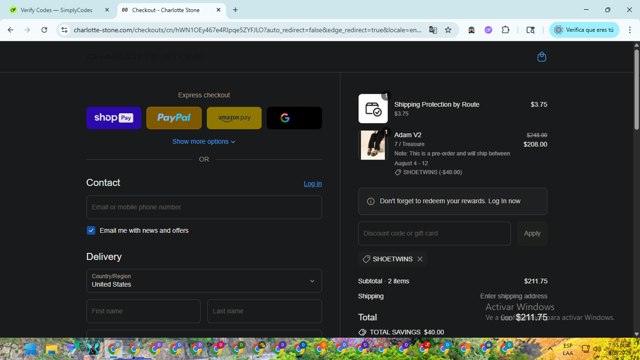Pay with PayPal express button
640x360 pixels.
pyautogui.click(x=174, y=118)
